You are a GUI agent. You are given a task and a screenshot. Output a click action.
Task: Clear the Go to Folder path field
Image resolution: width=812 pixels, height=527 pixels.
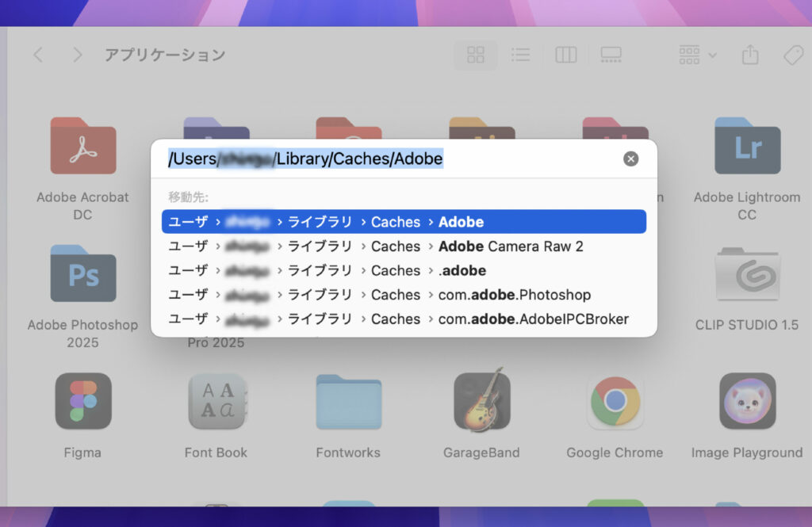[x=630, y=159]
